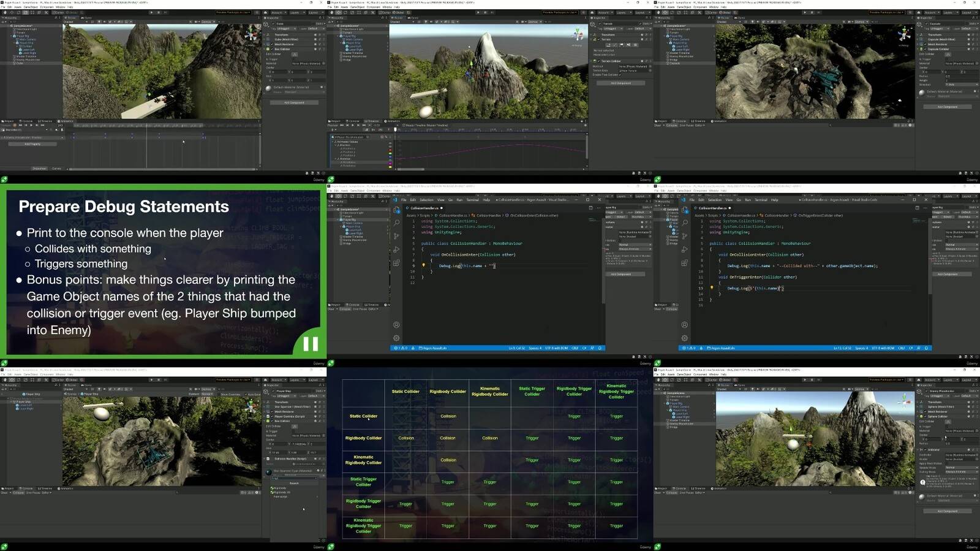Open Accounts icon in VS Code with OnCollisionEnter only
The width and height of the screenshot is (980, 551).
tap(396, 325)
